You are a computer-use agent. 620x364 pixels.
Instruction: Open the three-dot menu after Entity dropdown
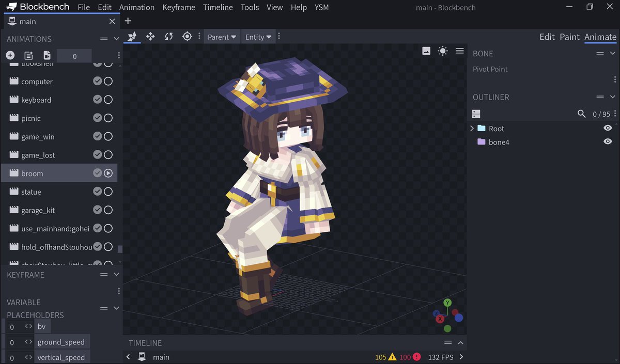coord(279,37)
